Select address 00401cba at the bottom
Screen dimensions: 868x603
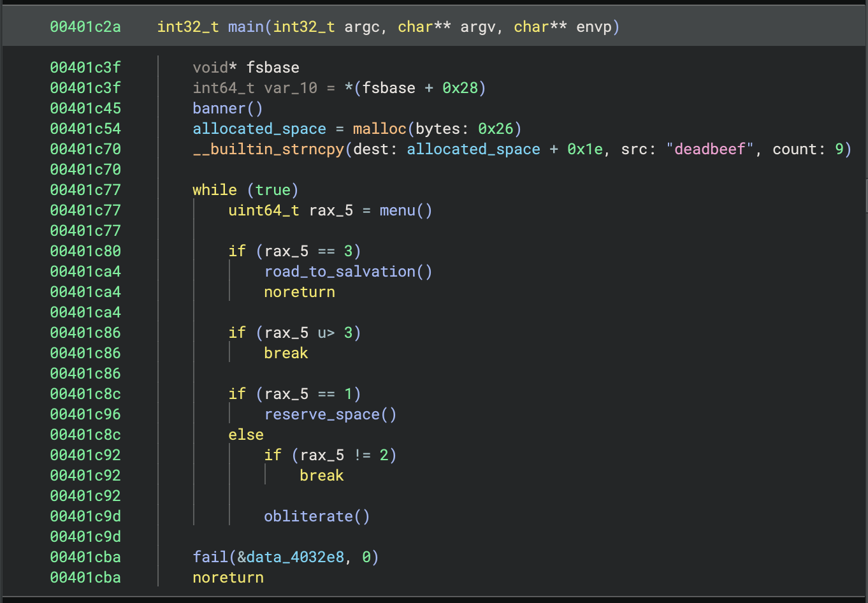click(x=85, y=556)
